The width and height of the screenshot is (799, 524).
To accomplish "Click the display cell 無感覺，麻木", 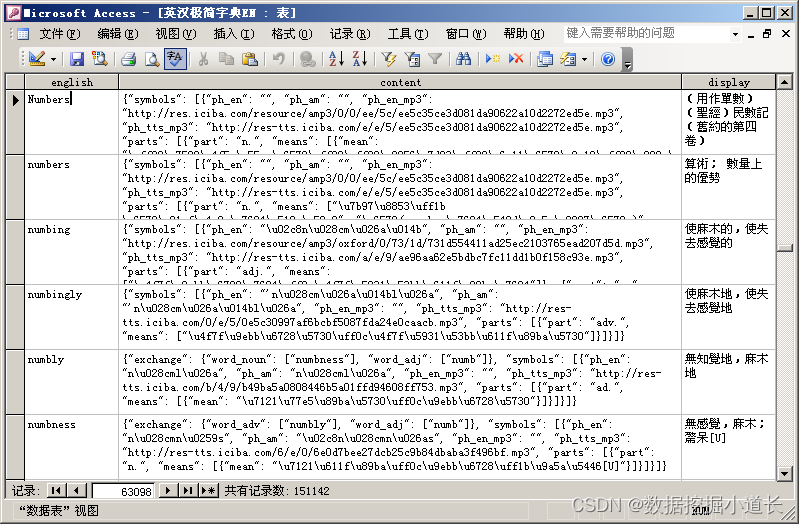I will point(729,447).
